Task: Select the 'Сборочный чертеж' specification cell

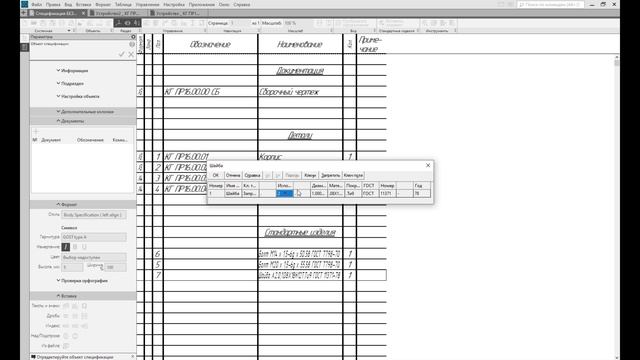Action: (300, 92)
